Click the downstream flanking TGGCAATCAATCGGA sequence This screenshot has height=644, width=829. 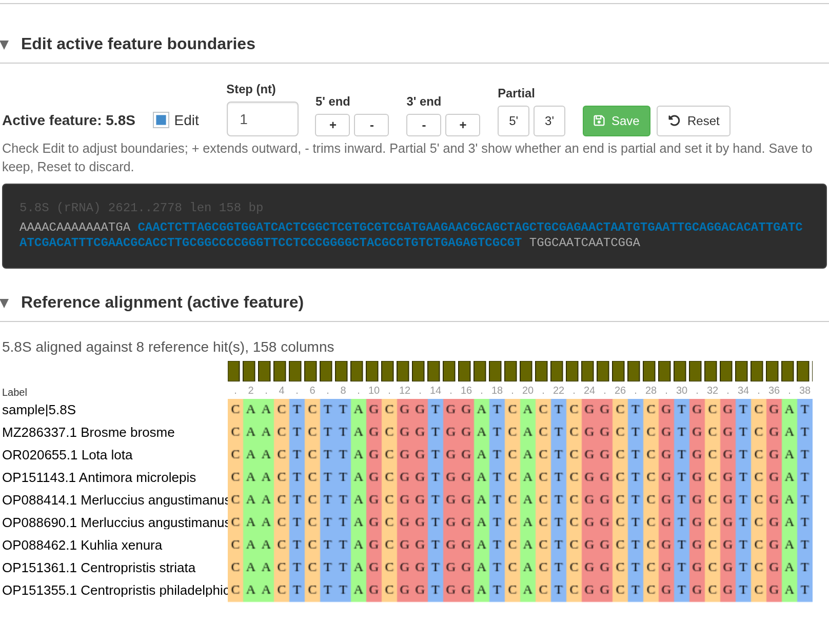(585, 242)
